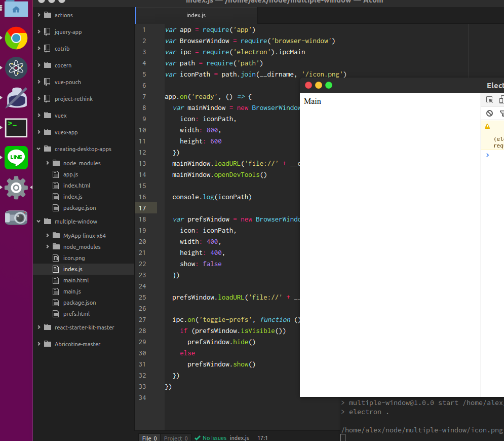This screenshot has height=441, width=504.
Task: Open the LINE messenger dock icon
Action: tap(16, 157)
